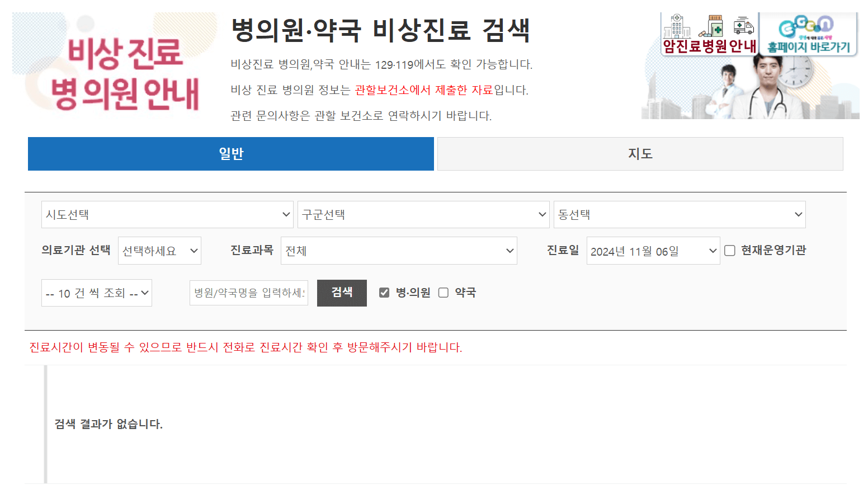
Task: Click the hospital building icon in 암진료병원안내 banner
Action: click(677, 27)
